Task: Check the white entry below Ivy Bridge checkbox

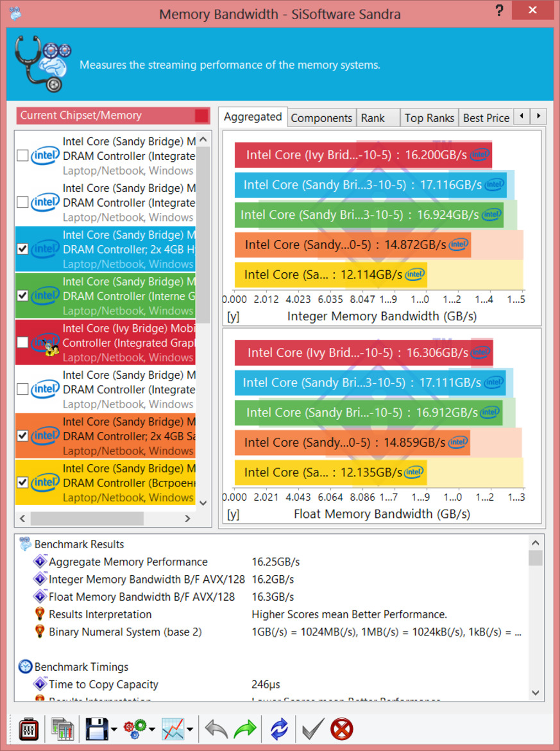Action: (x=22, y=389)
